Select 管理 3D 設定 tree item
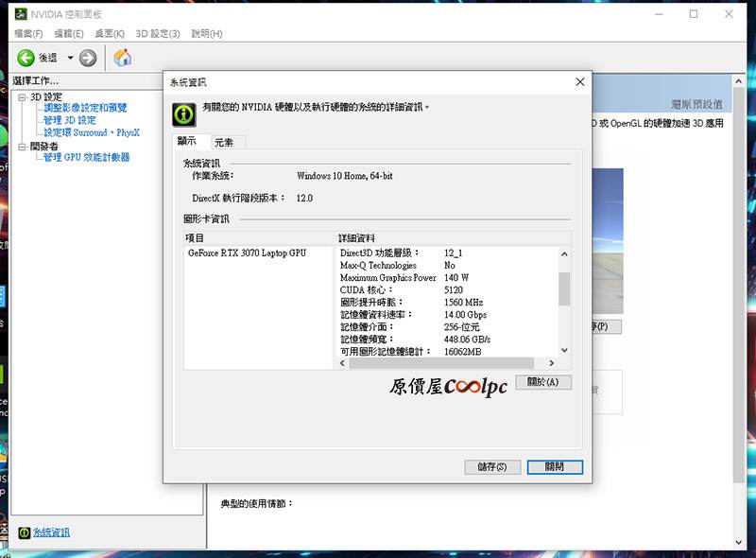 pos(70,120)
